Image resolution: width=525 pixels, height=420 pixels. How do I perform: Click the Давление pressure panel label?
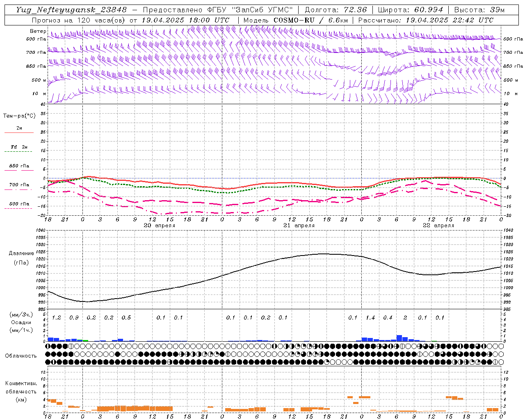(x=21, y=253)
